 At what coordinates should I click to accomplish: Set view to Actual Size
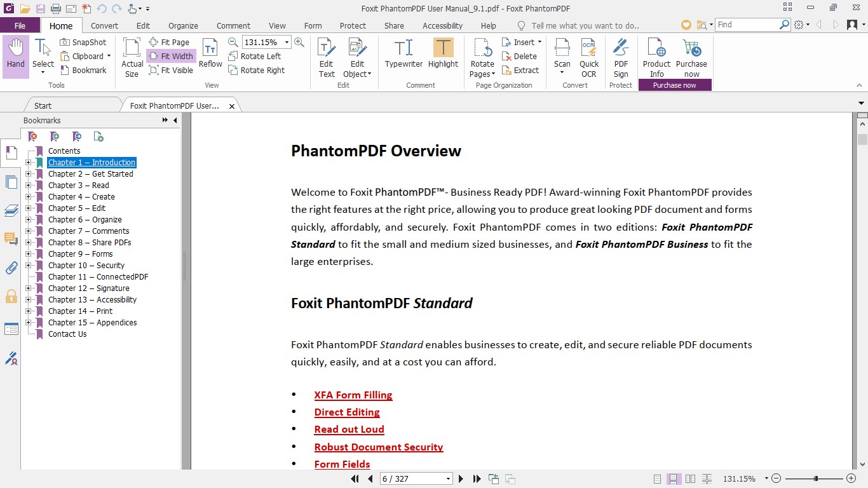pos(132,57)
